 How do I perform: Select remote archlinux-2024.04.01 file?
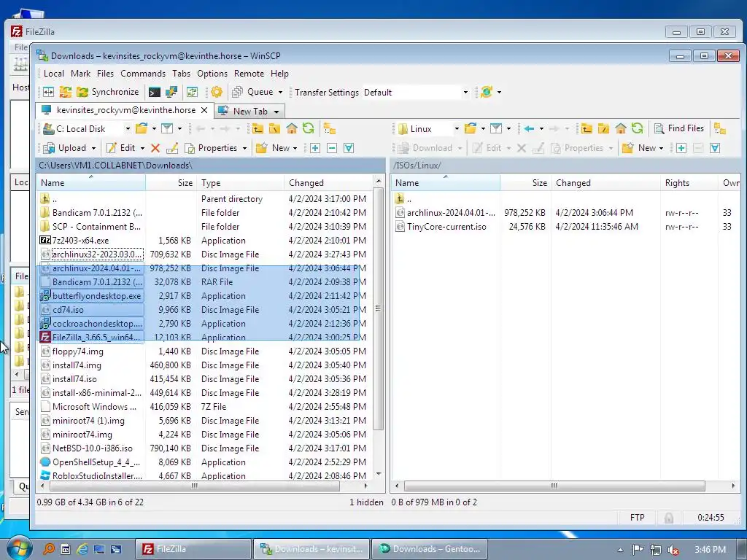coord(451,213)
